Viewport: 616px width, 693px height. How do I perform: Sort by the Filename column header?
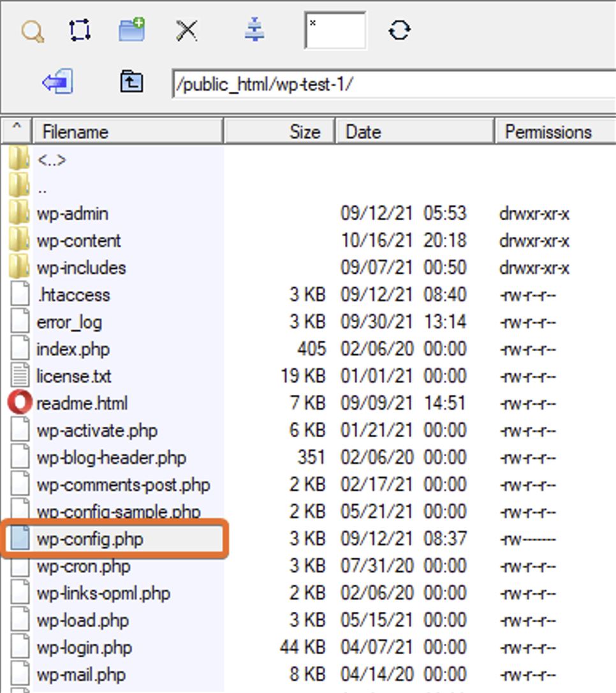[128, 131]
